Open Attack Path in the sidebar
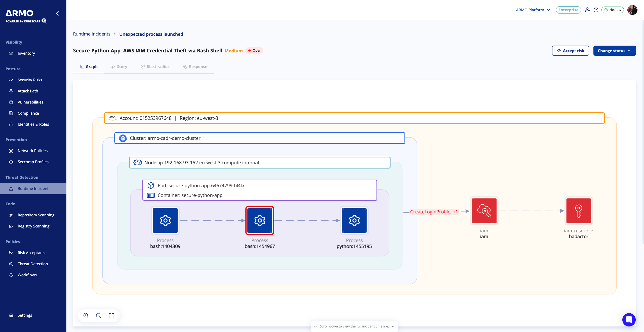Screen dimensions: 644x332 (28, 91)
